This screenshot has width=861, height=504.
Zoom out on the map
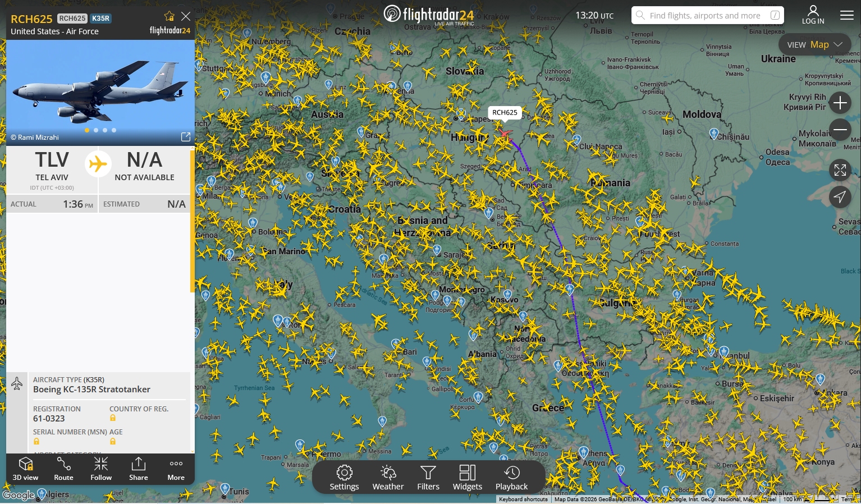[840, 130]
